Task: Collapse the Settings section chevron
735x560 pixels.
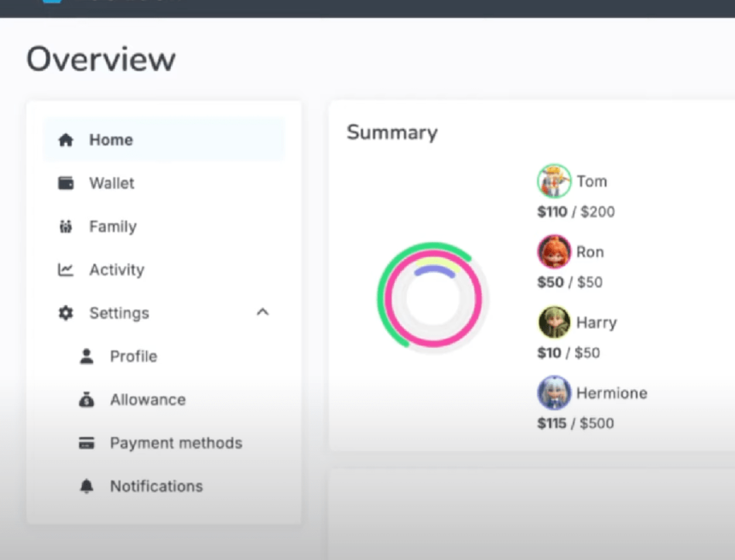Action: (262, 313)
